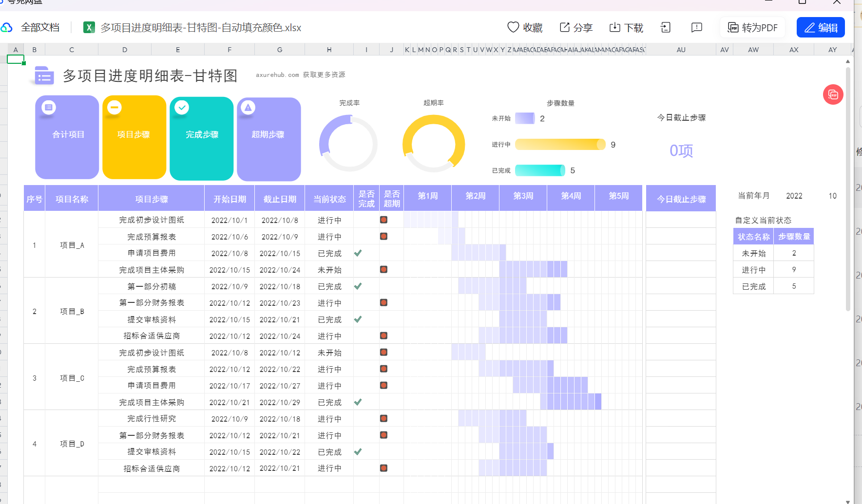Click the 项目步骤 table header

pos(152,199)
